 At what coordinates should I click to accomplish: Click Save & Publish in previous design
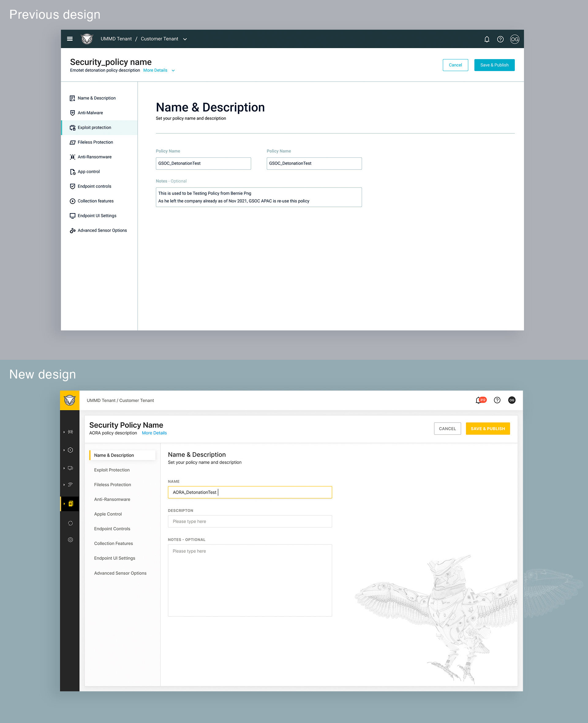(494, 65)
